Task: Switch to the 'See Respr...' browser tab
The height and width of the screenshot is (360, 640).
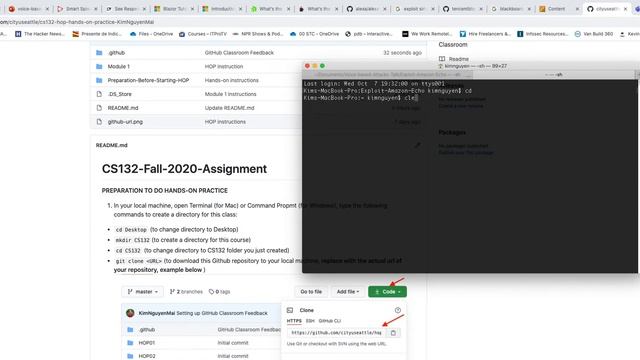Action: click(x=125, y=9)
